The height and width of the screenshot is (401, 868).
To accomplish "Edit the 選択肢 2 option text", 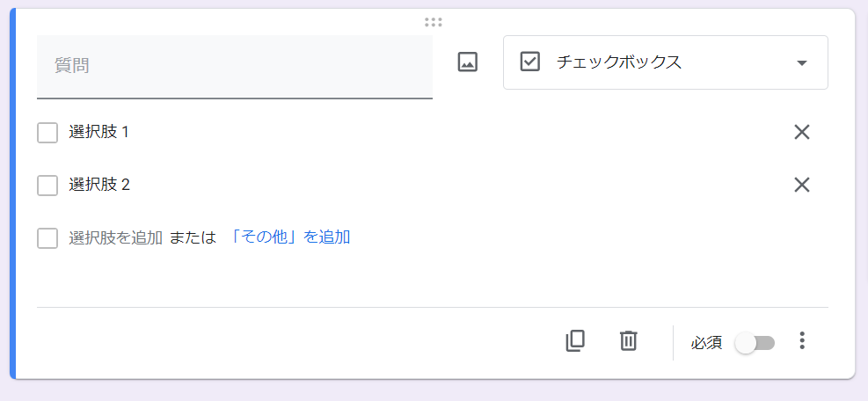I will (99, 185).
